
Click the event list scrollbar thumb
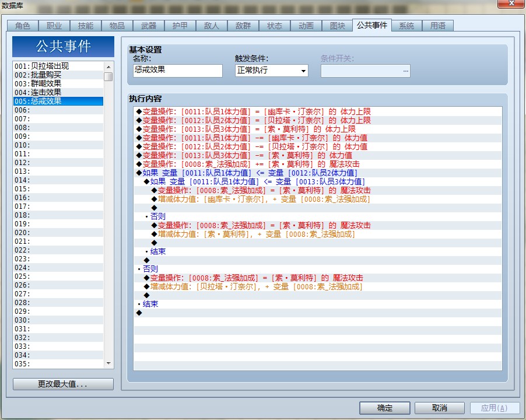point(108,76)
